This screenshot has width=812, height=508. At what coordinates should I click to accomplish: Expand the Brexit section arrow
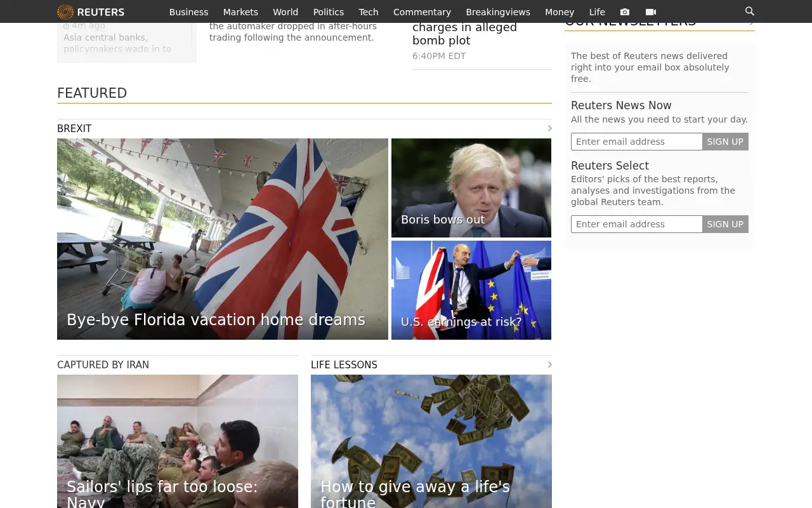549,128
